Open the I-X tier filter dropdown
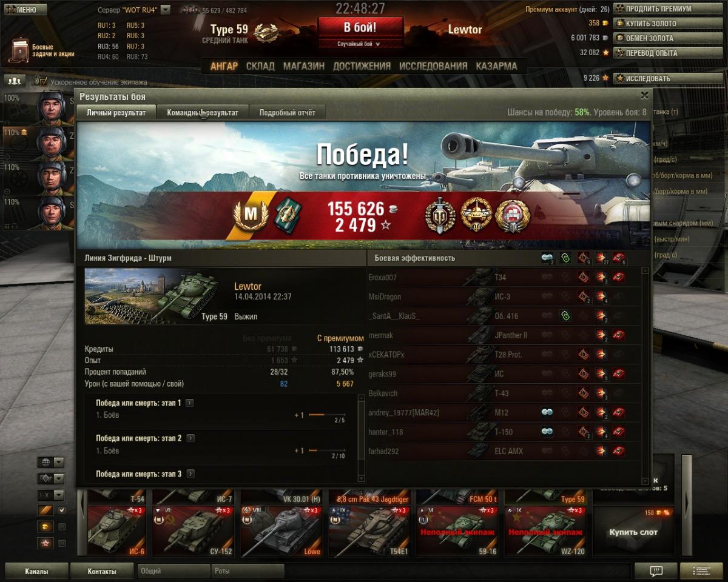 coord(50,495)
